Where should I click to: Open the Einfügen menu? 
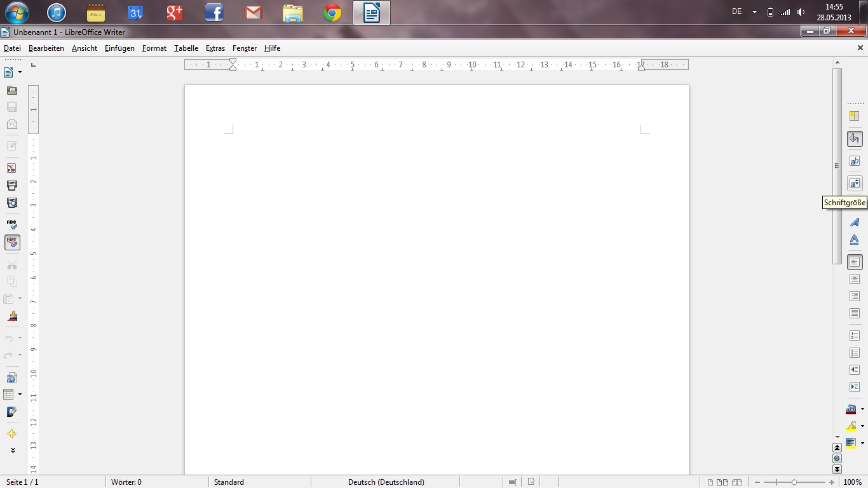pyautogui.click(x=119, y=48)
